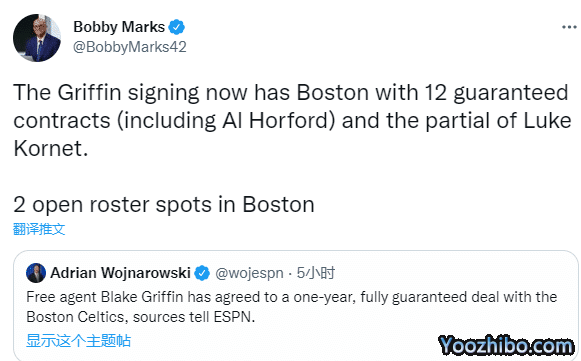Viewport: 581px width, 361px height.
Task: Click Wojnarowski's blue verified badge
Action: click(202, 273)
